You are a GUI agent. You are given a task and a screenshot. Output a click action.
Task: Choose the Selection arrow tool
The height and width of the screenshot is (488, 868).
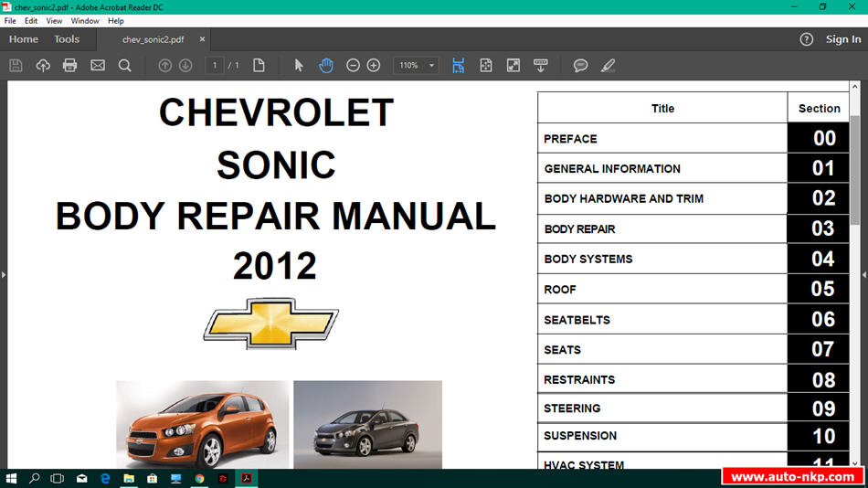[x=298, y=65]
